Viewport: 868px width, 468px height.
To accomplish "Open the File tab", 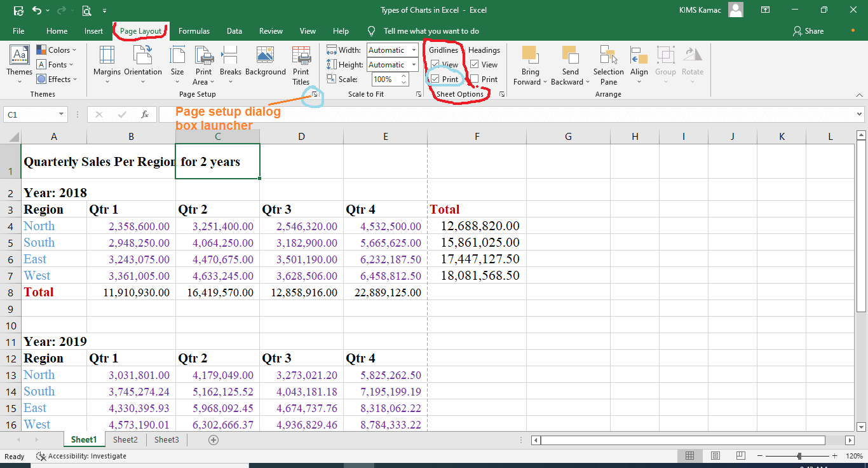I will [x=18, y=31].
